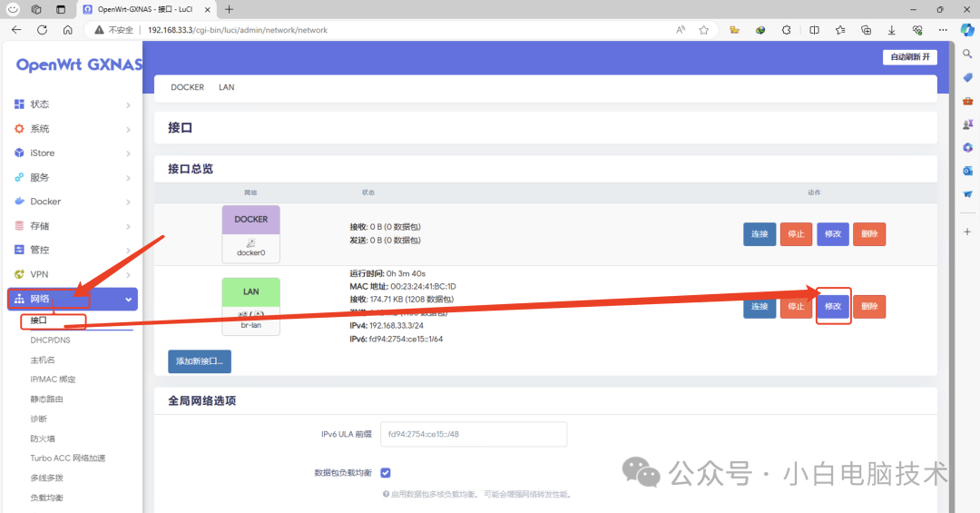Open browser Settings and more menu
Image resolution: width=980 pixels, height=513 pixels.
point(943,29)
